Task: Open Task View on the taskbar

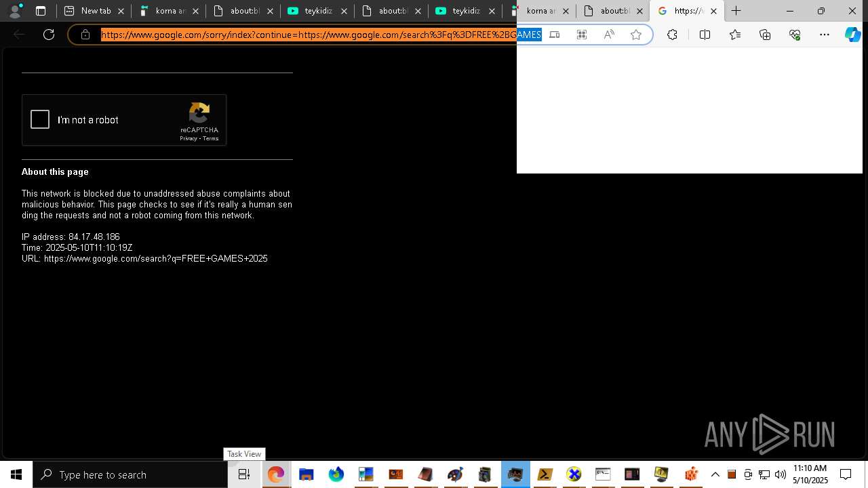Action: pyautogui.click(x=244, y=474)
